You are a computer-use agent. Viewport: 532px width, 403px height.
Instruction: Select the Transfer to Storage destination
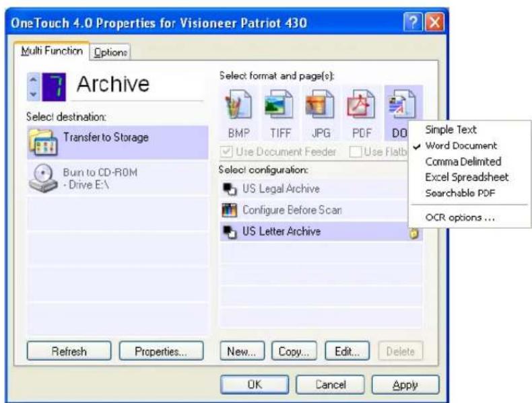click(118, 143)
